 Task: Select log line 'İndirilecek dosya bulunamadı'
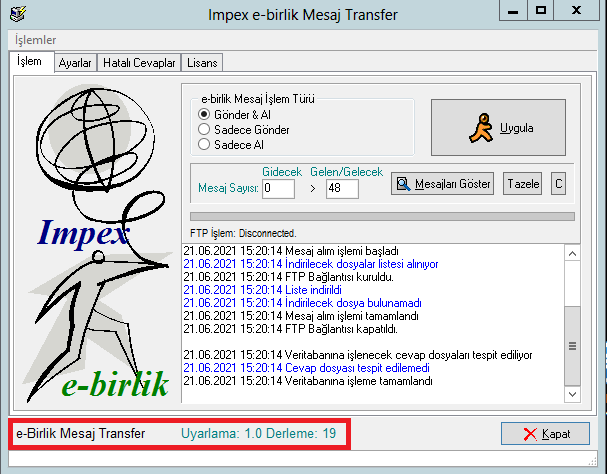click(x=302, y=303)
